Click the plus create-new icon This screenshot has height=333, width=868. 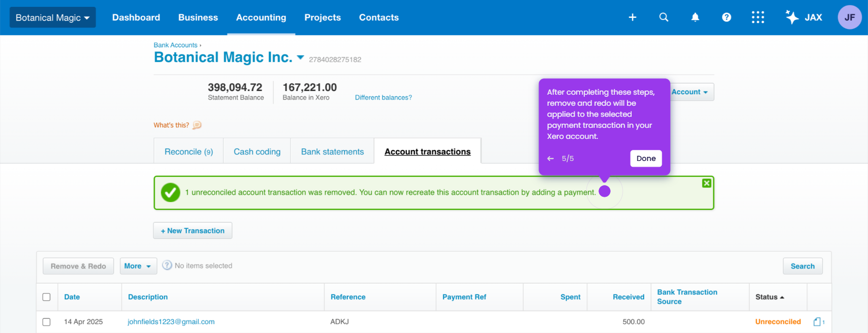(x=632, y=17)
